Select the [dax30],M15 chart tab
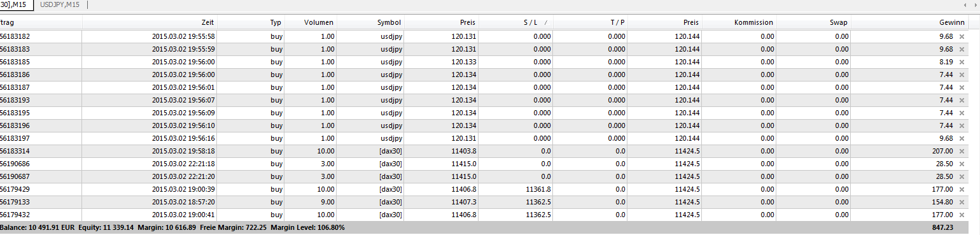This screenshot has width=980, height=235. click(x=17, y=5)
